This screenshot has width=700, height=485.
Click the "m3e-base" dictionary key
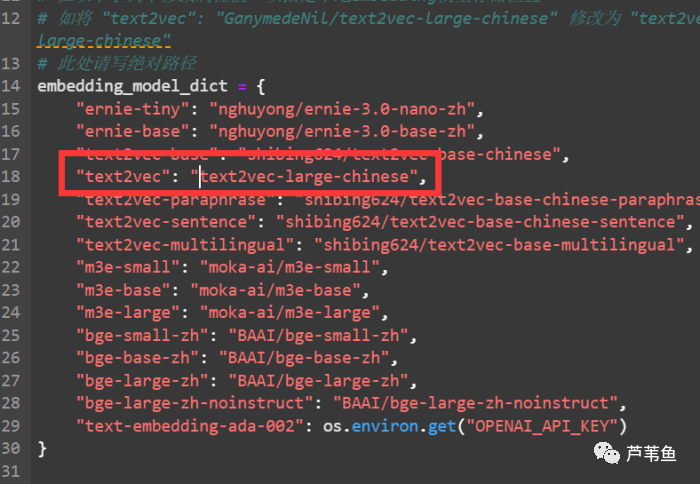click(x=123, y=290)
